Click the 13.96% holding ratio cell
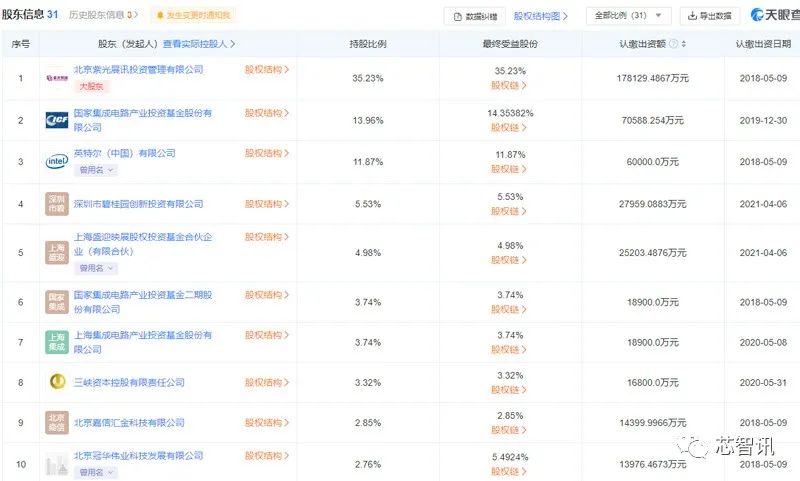The height and width of the screenshot is (481, 800). [x=368, y=120]
